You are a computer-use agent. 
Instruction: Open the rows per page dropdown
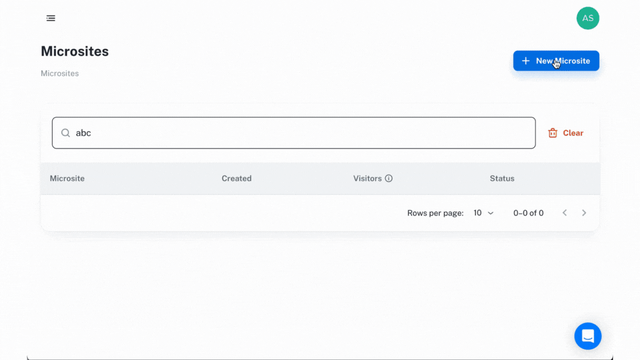483,213
